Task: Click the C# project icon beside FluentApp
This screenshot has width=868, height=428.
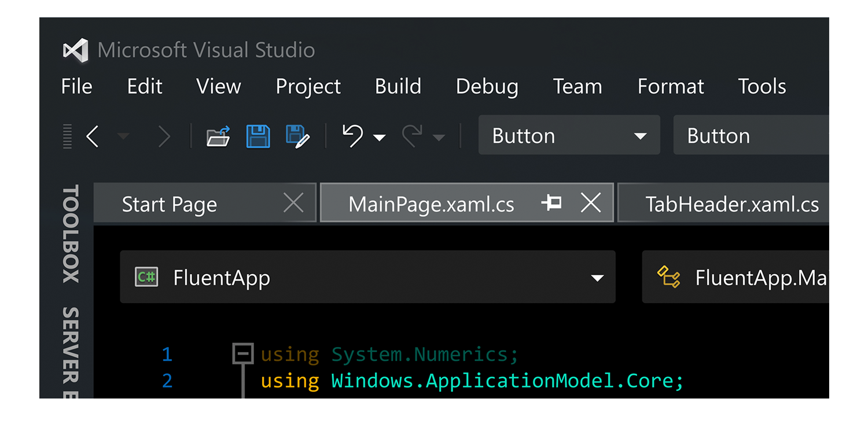Action: (146, 277)
